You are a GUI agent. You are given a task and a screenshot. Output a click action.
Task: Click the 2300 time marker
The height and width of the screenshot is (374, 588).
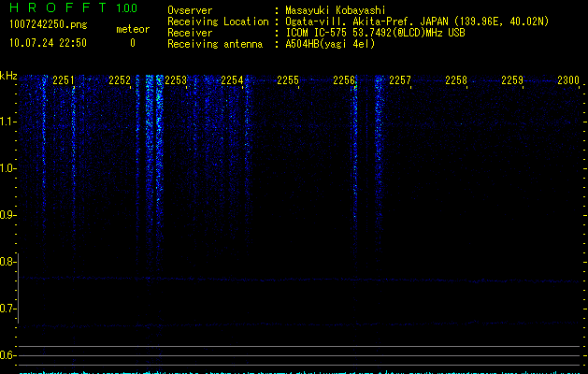[568, 80]
